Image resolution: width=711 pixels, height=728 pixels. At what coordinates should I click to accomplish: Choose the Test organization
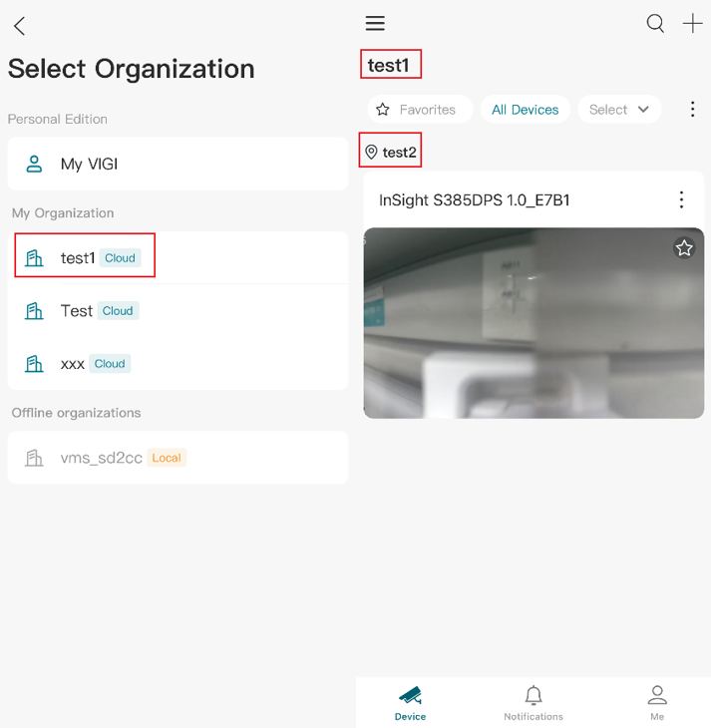pos(178,310)
